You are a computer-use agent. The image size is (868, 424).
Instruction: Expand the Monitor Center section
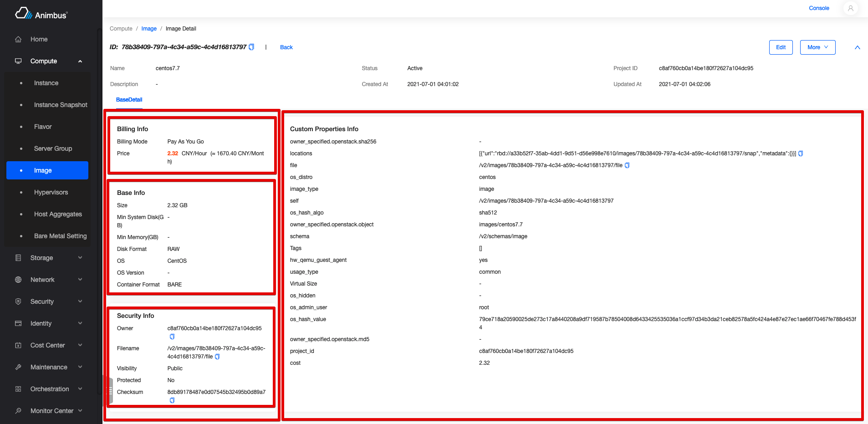(51, 410)
